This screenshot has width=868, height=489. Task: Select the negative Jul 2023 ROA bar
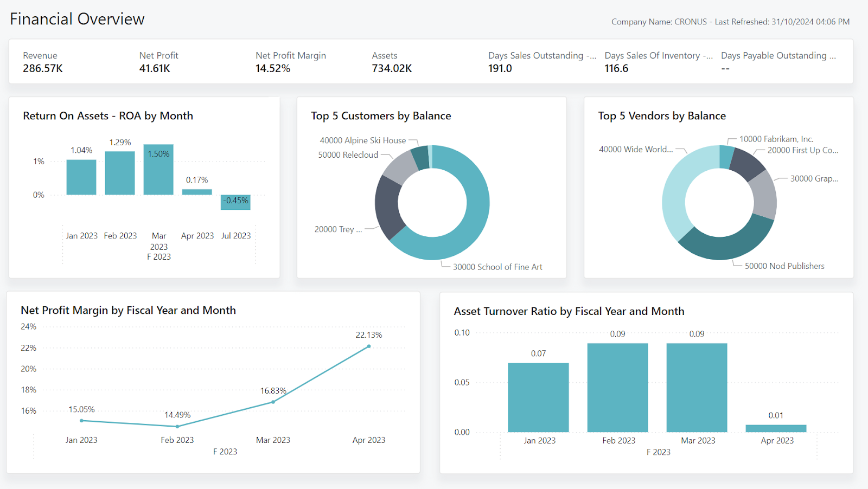click(x=235, y=202)
